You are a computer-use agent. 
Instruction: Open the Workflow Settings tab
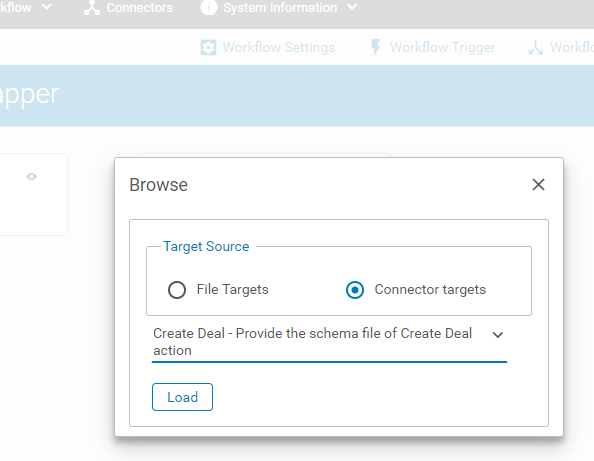tap(268, 48)
